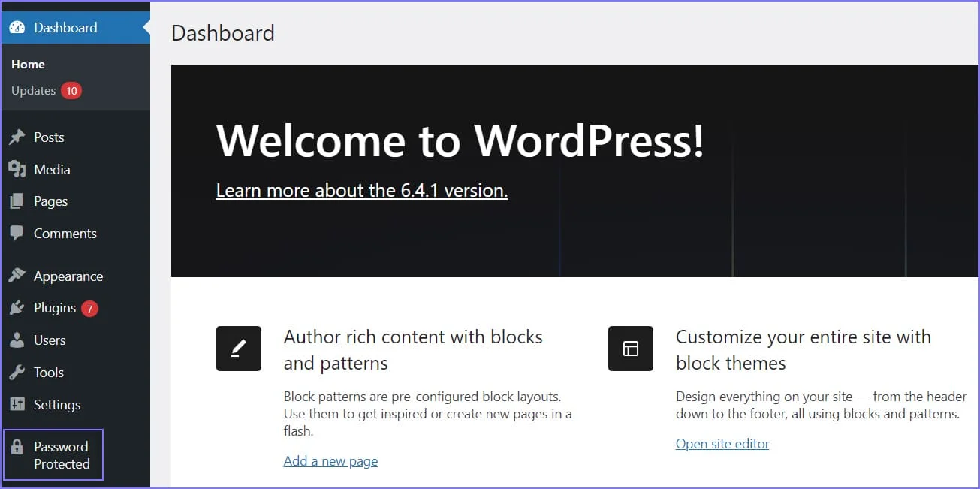Open the Updates menu entry

(34, 90)
